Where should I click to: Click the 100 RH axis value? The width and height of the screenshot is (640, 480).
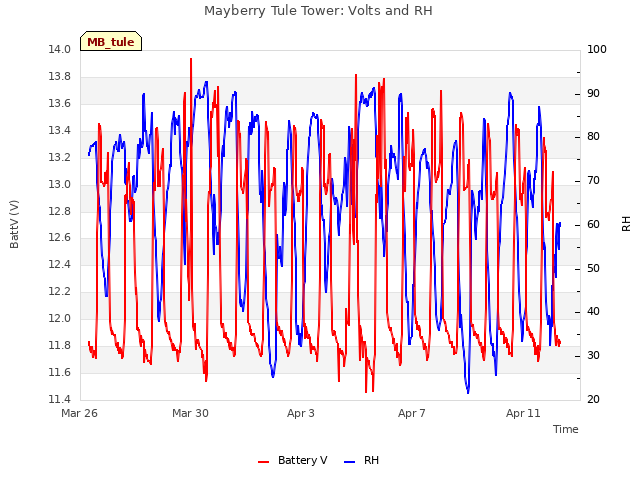597,49
